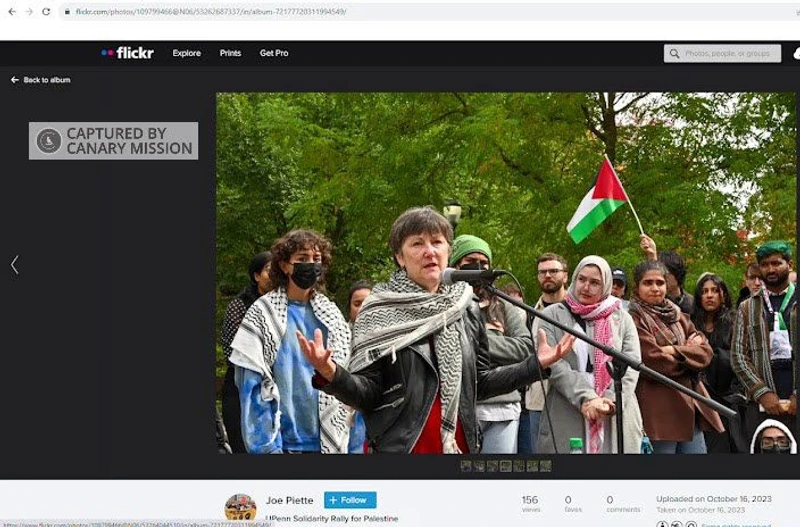Select the last thumbnail in the filmstrip
Image resolution: width=800 pixels, height=527 pixels.
click(x=545, y=466)
